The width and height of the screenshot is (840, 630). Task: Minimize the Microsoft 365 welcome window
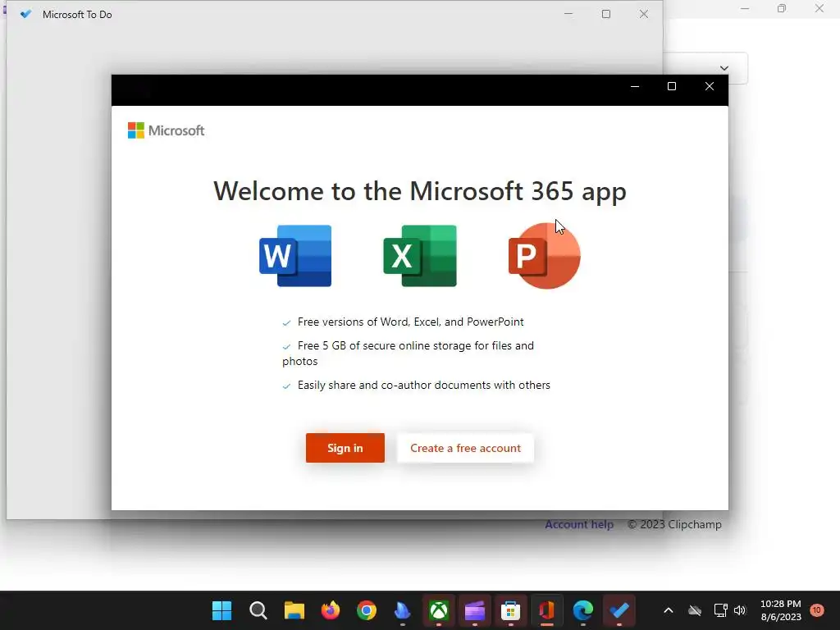(x=635, y=86)
